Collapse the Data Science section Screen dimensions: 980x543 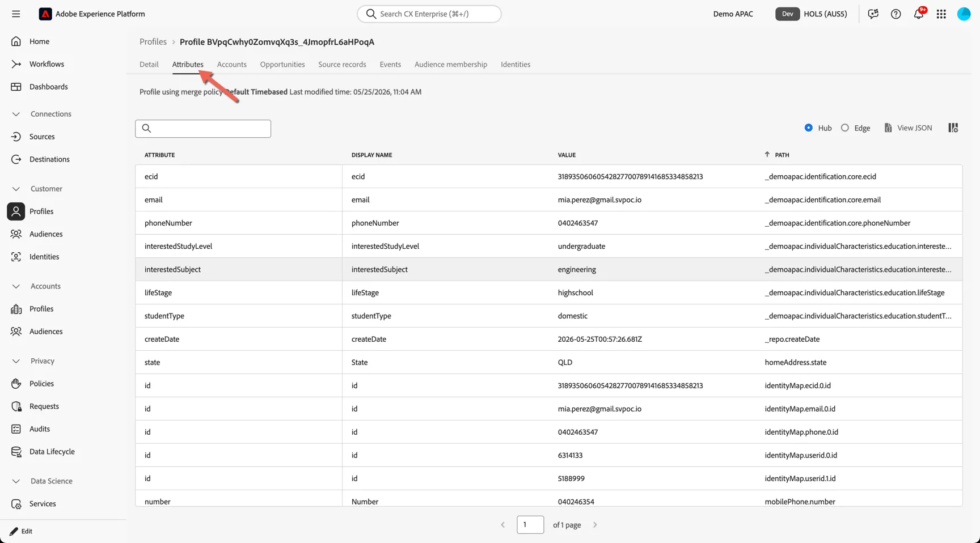16,481
